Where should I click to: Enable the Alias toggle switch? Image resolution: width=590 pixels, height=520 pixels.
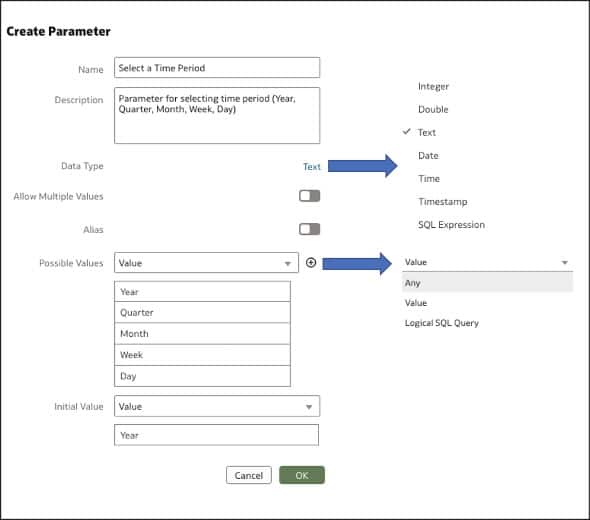(309, 229)
